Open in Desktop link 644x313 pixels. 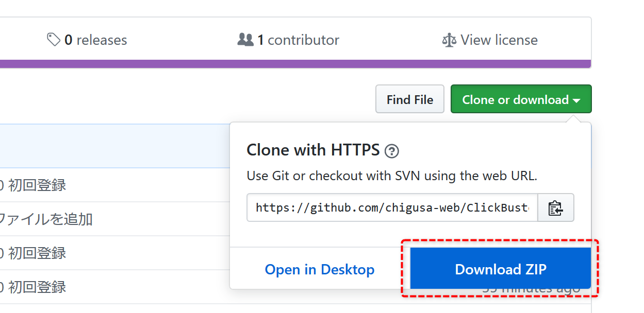click(320, 269)
